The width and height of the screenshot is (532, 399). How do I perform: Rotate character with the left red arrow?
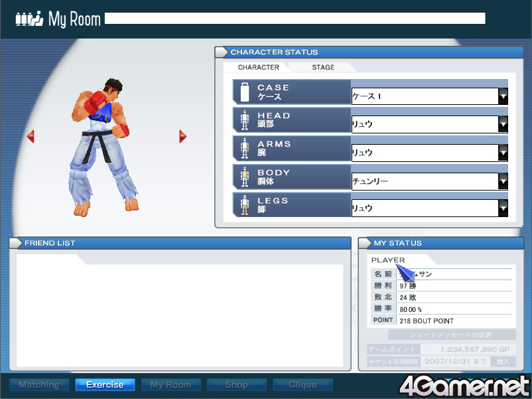(x=31, y=137)
